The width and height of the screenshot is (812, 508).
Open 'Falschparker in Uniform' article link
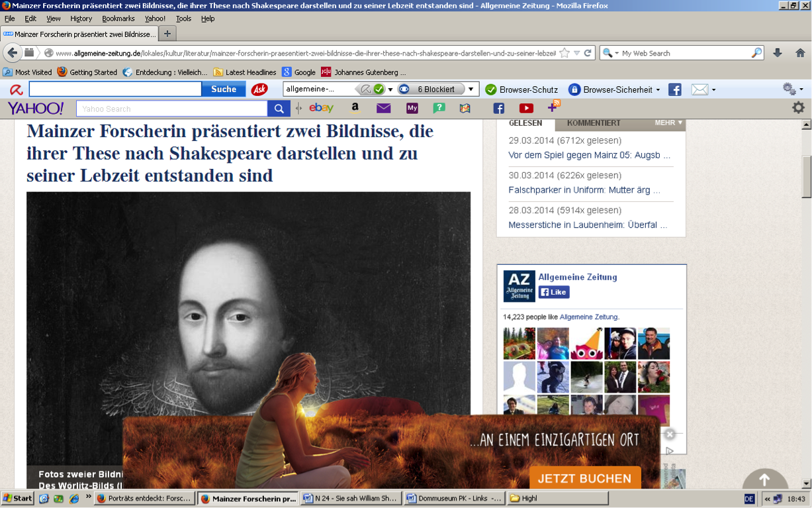[x=584, y=190]
